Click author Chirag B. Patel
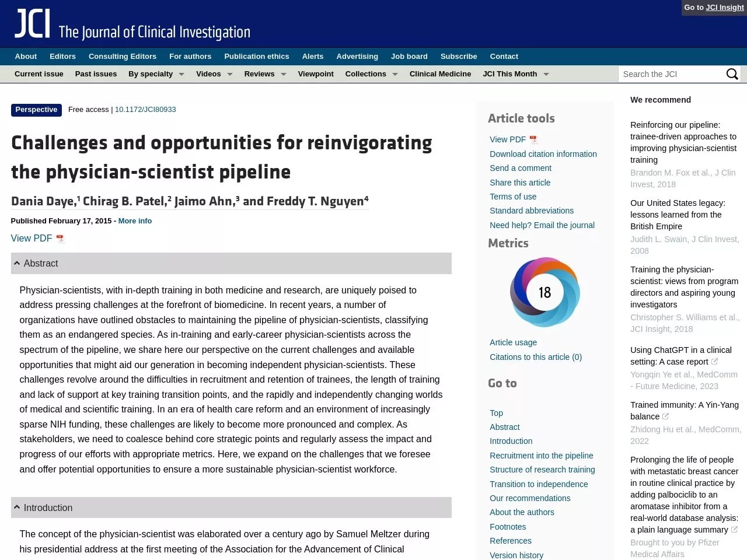The width and height of the screenshot is (747, 560). pyautogui.click(x=125, y=201)
